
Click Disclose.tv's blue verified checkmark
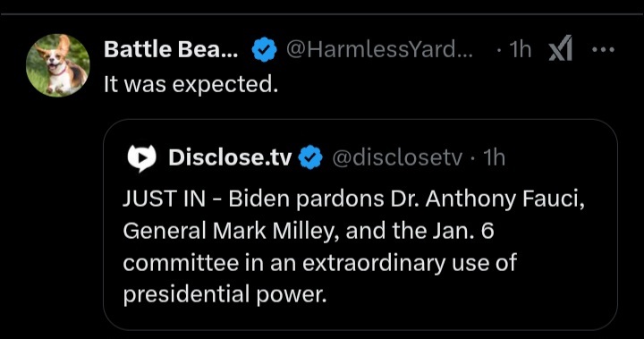click(310, 157)
